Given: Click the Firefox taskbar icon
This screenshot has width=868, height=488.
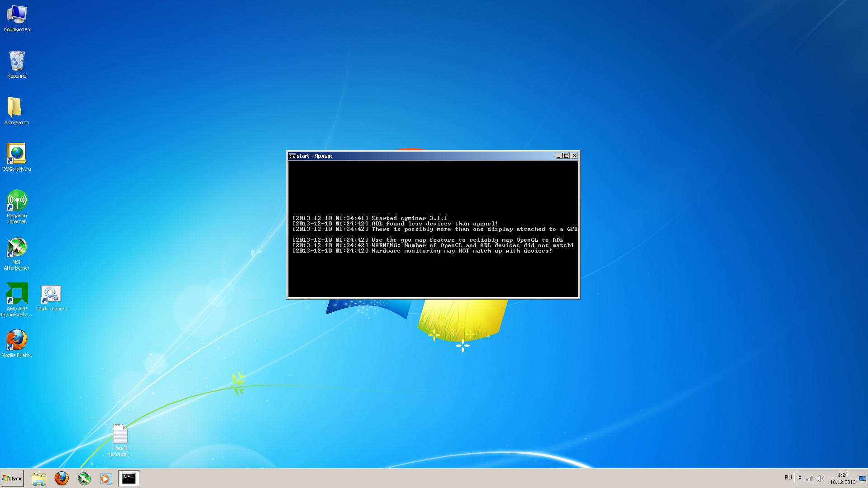Looking at the screenshot, I should click(x=61, y=479).
